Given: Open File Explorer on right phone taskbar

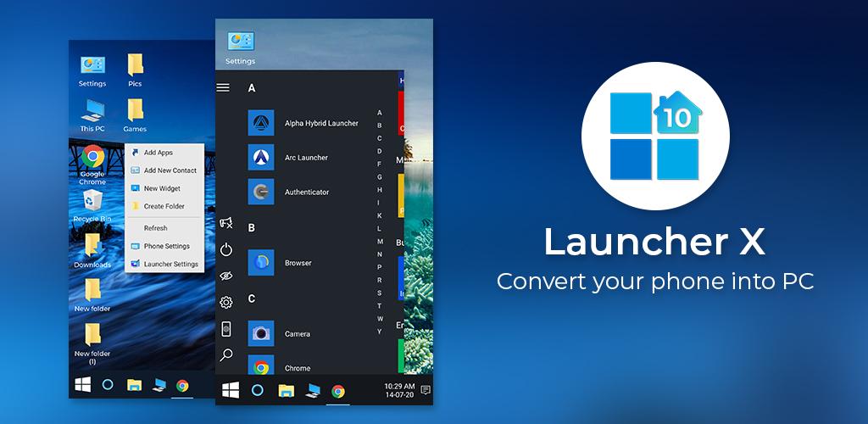Looking at the screenshot, I should click(286, 391).
